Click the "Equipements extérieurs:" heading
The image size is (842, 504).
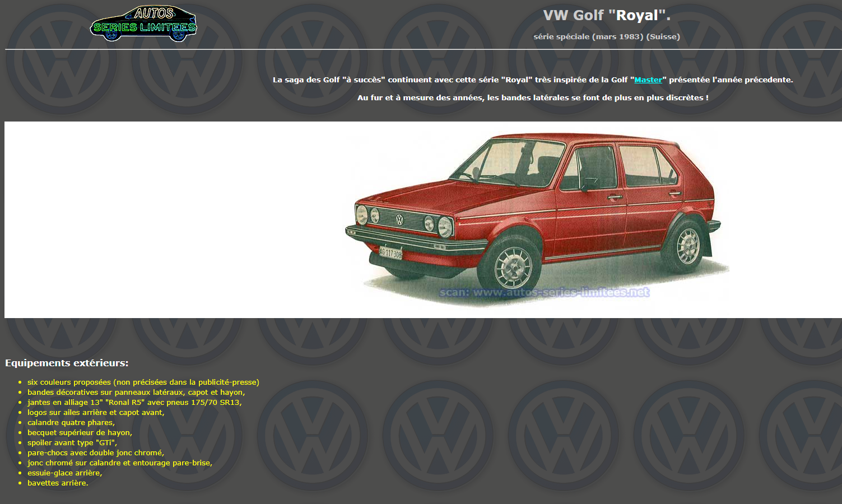[x=67, y=363]
